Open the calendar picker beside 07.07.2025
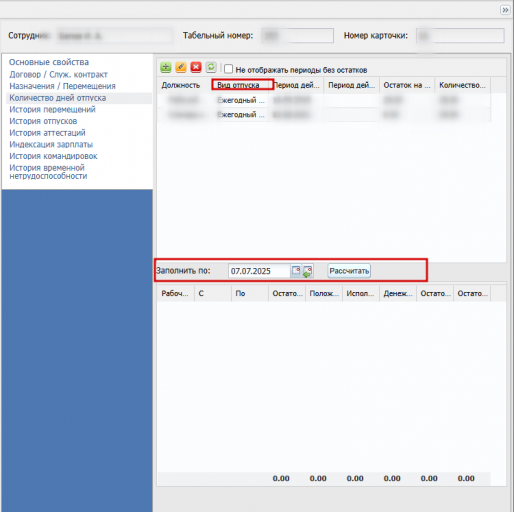The height and width of the screenshot is (512, 514). tap(296, 271)
